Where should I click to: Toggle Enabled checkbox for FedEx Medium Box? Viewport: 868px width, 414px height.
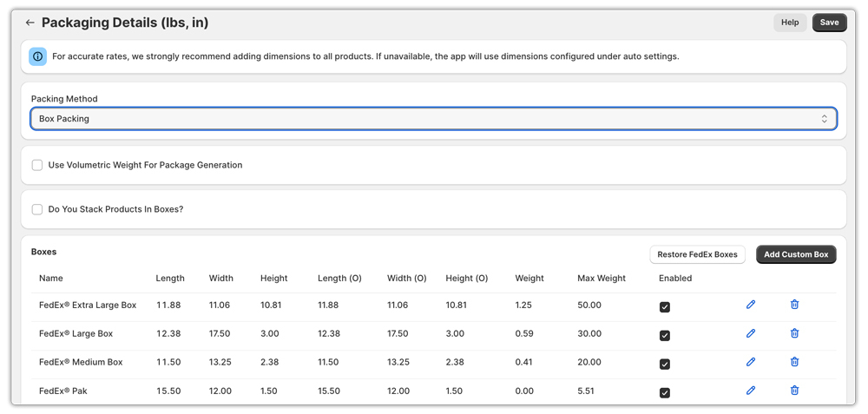point(665,365)
